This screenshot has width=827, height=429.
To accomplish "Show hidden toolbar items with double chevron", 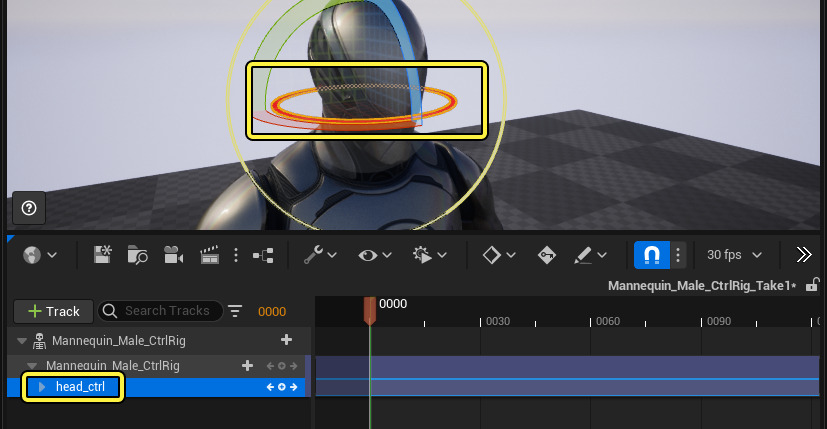I will click(804, 255).
